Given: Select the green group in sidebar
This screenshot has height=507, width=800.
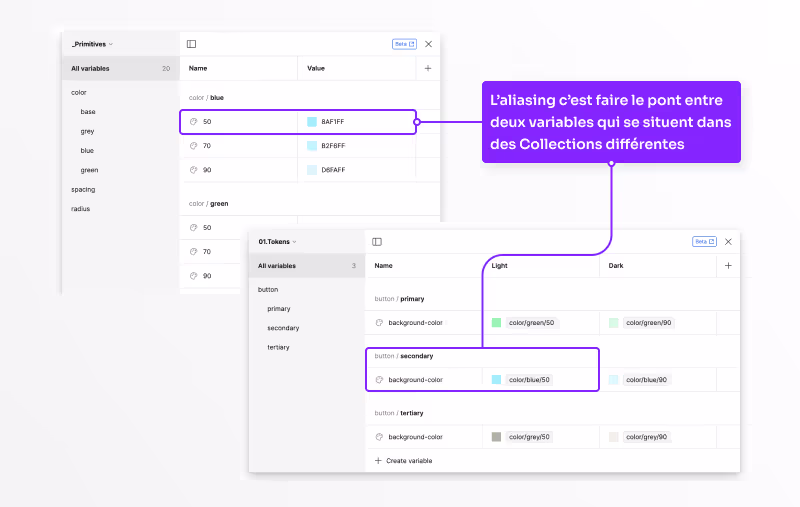Looking at the screenshot, I should tap(89, 170).
